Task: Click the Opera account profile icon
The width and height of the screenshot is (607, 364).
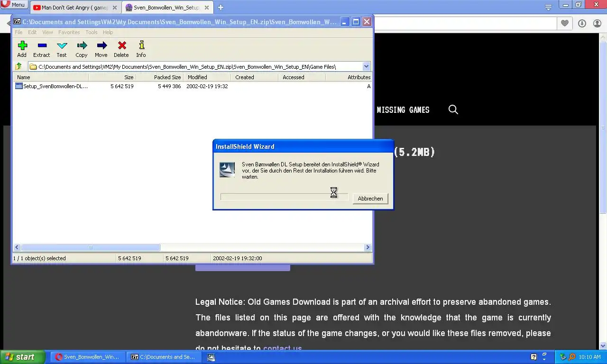Action: [598, 23]
